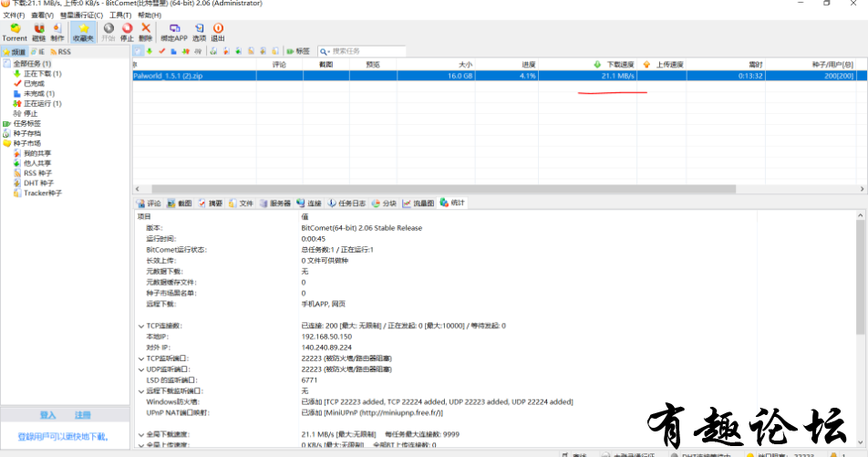Select 停止 item in sidebar tree
This screenshot has height=457, width=868.
pos(30,113)
